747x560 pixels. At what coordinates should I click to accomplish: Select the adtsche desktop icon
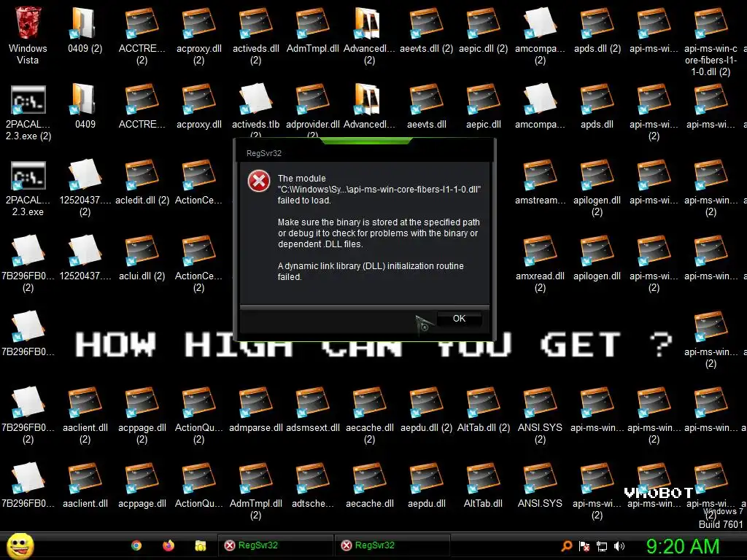(312, 485)
